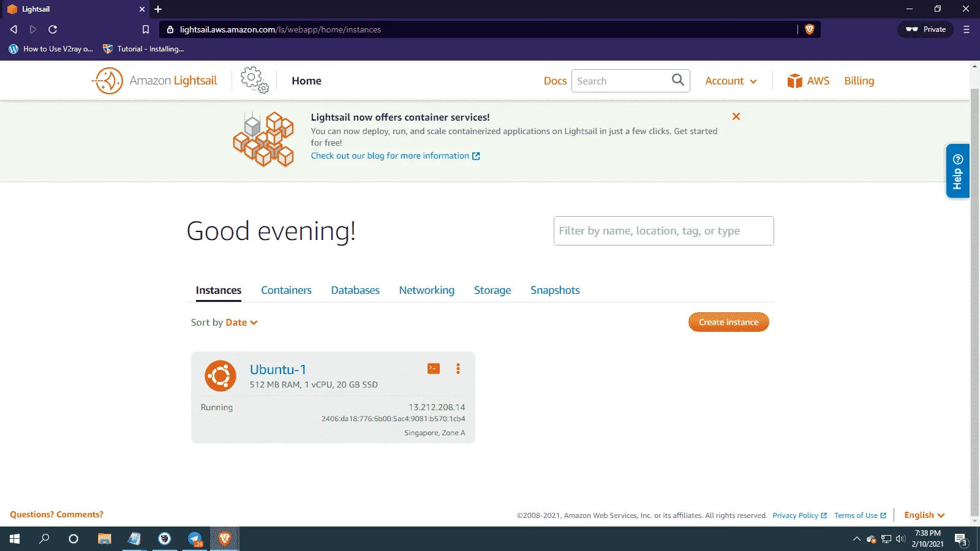Click the search magnifier icon
980x551 pixels.
pyautogui.click(x=678, y=80)
